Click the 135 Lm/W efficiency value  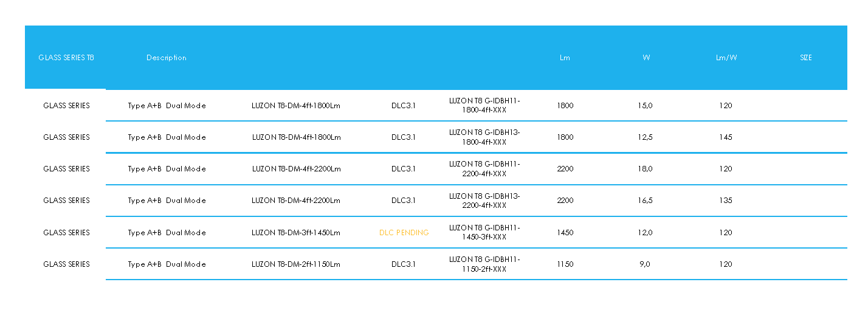coord(726,201)
